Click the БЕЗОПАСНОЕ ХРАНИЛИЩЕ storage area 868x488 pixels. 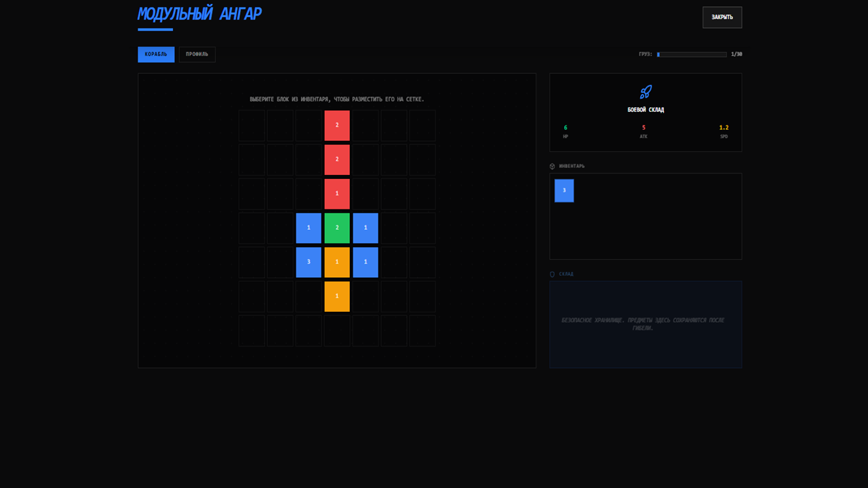point(646,325)
